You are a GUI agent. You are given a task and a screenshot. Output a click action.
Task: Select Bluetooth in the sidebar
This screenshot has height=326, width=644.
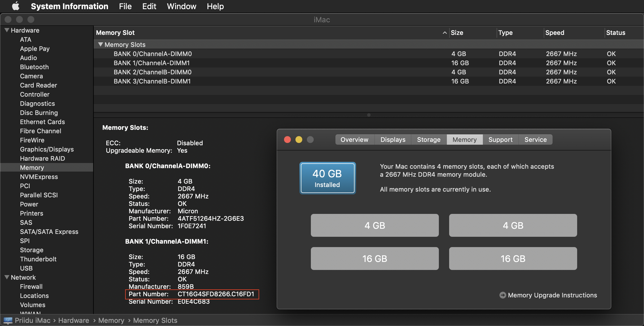click(x=34, y=67)
